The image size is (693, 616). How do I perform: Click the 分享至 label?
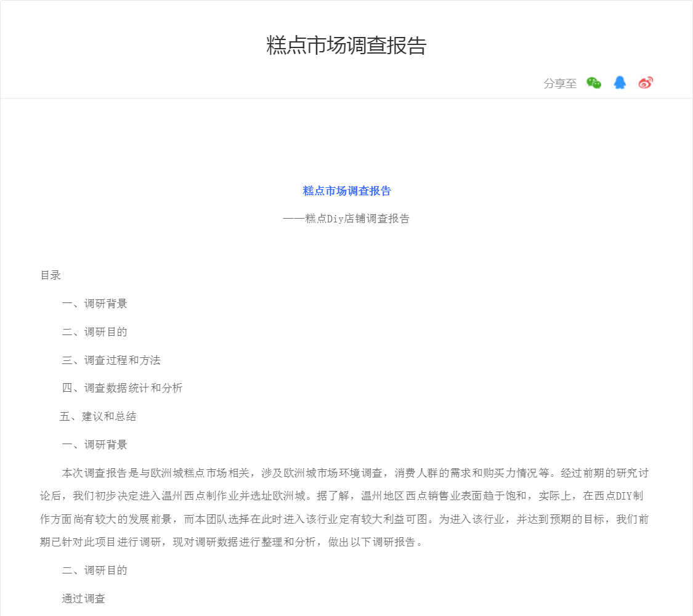tap(560, 84)
